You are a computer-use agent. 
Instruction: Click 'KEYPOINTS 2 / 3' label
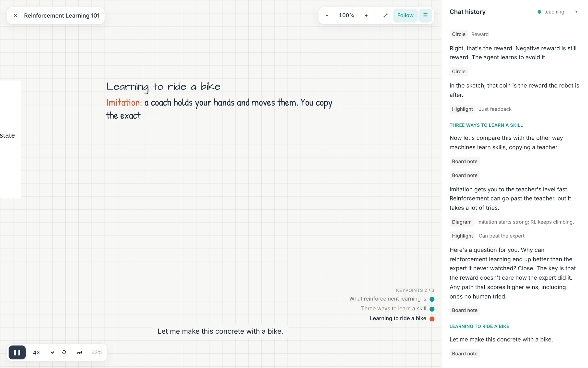(x=415, y=290)
